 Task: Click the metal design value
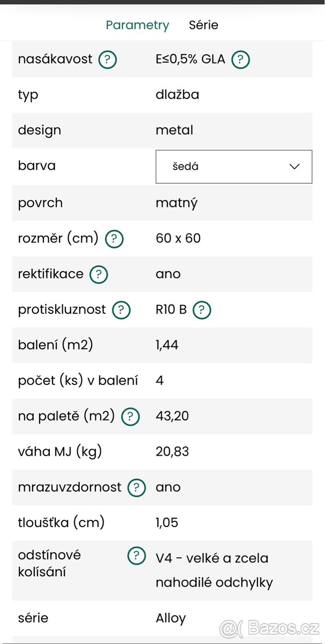pos(174,130)
